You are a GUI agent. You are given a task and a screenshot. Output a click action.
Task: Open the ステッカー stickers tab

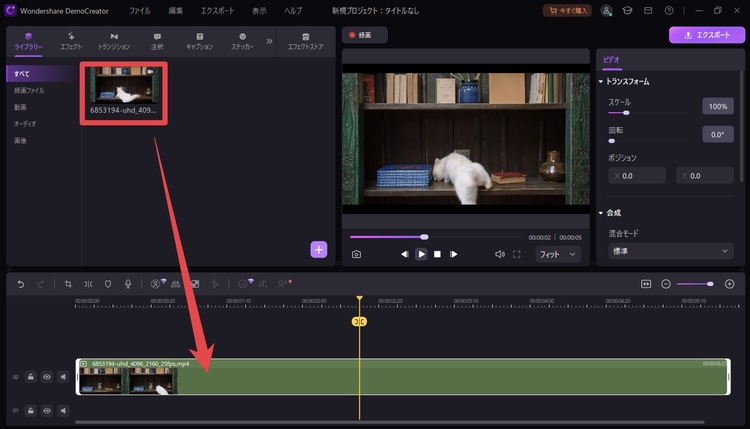(x=242, y=42)
